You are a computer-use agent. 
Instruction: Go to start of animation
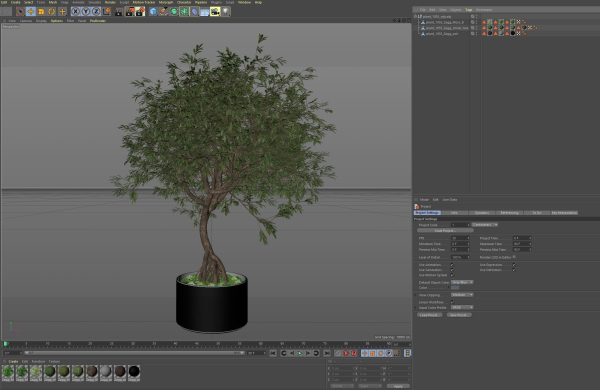(273, 353)
